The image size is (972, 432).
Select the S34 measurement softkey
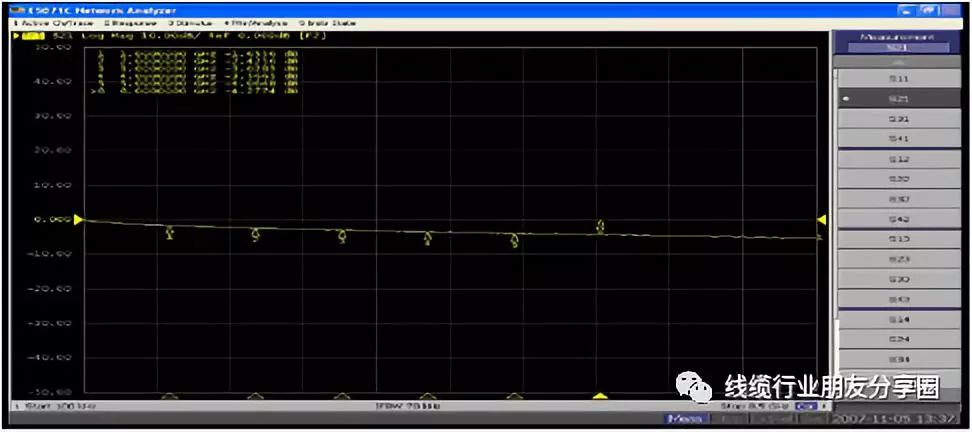(x=898, y=359)
